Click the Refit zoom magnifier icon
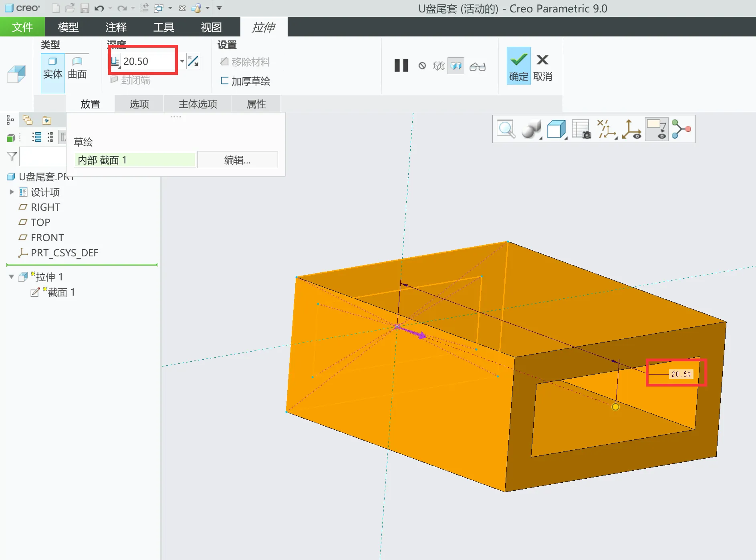 pos(506,129)
